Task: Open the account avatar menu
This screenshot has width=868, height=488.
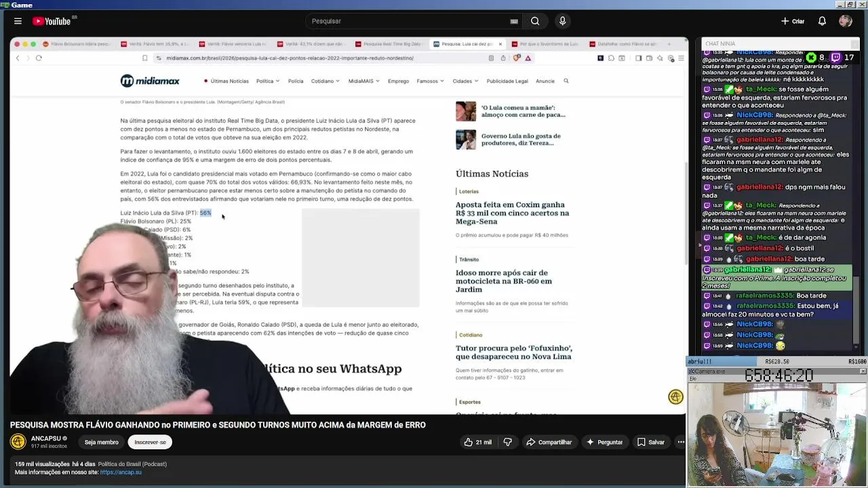Action: click(845, 21)
